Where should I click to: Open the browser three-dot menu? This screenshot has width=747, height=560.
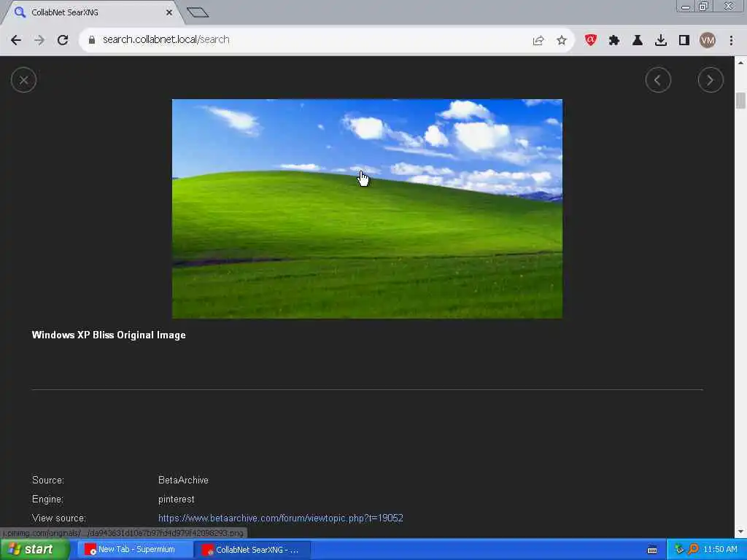coord(731,40)
